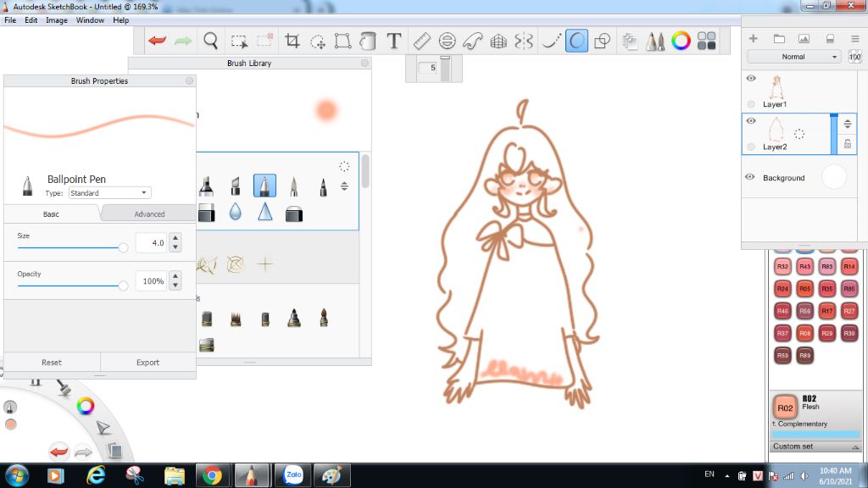Click the Undo arrow in the top toolbar

pyautogui.click(x=157, y=41)
